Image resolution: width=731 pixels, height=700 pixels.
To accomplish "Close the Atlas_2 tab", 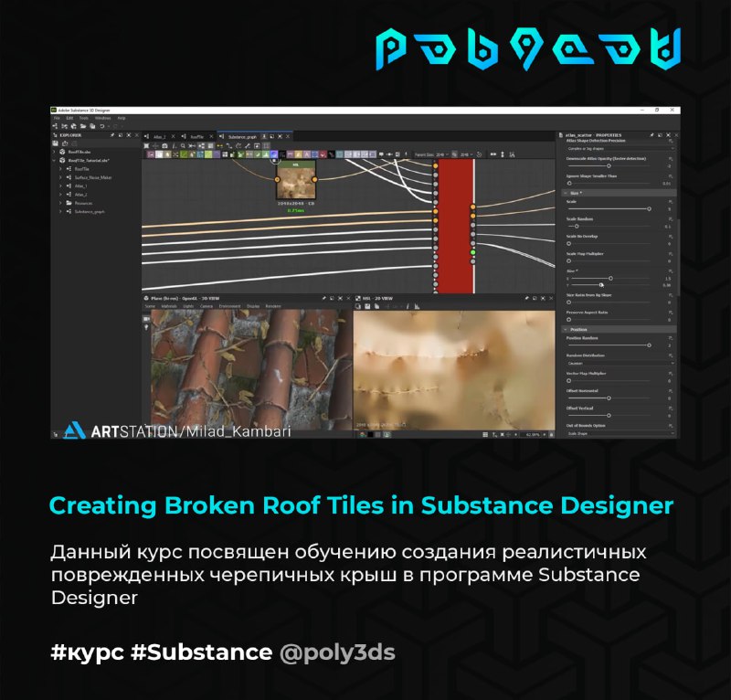I will tap(173, 137).
